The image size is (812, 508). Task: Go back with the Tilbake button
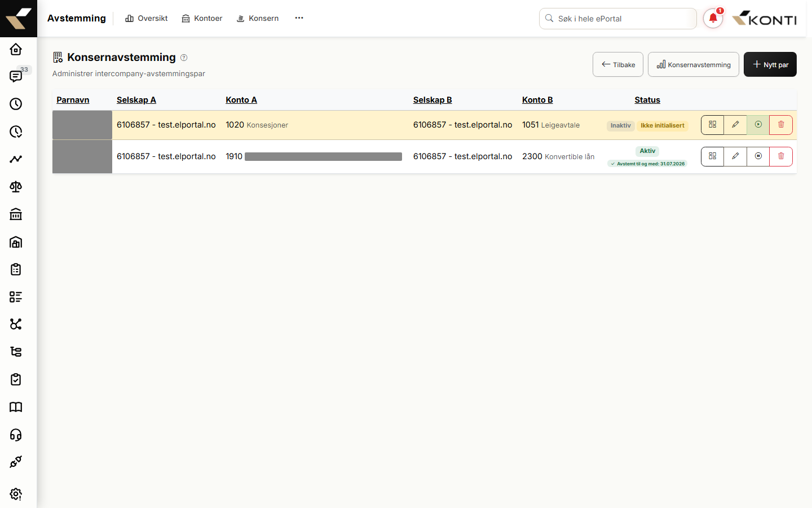618,64
